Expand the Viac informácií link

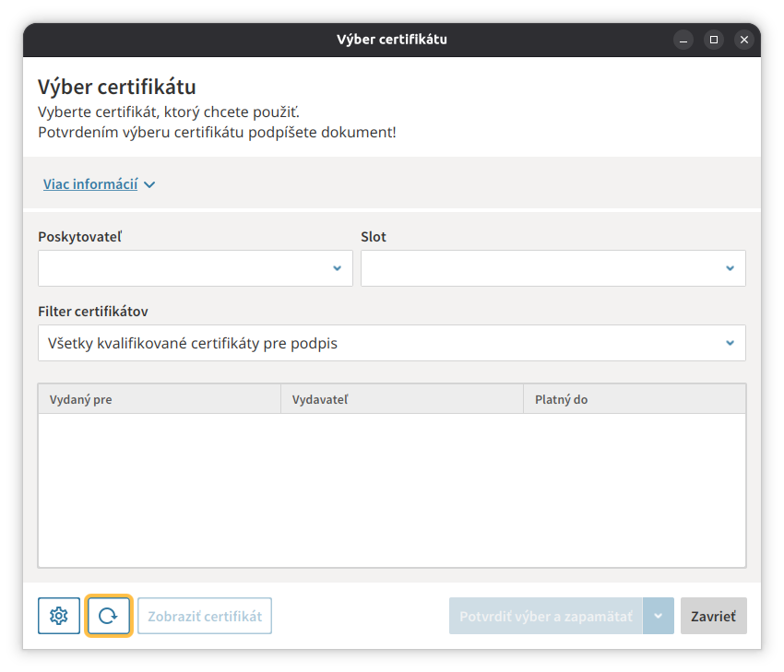90,184
